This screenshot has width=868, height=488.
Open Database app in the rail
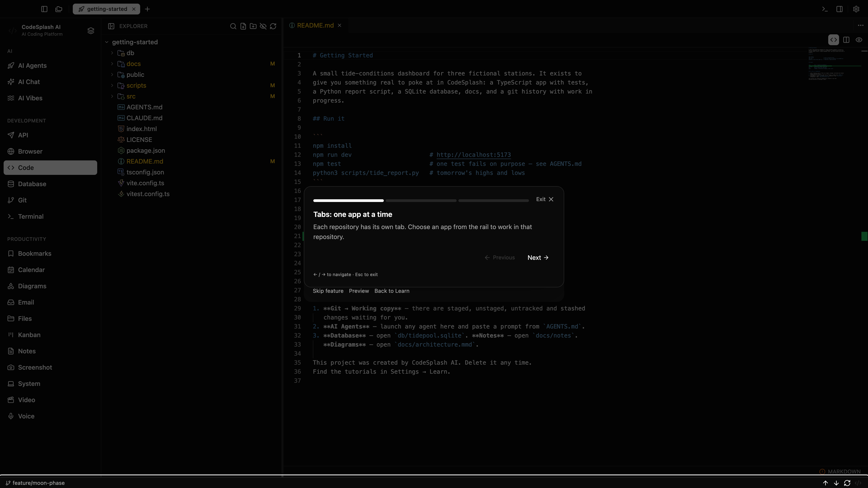(x=50, y=184)
